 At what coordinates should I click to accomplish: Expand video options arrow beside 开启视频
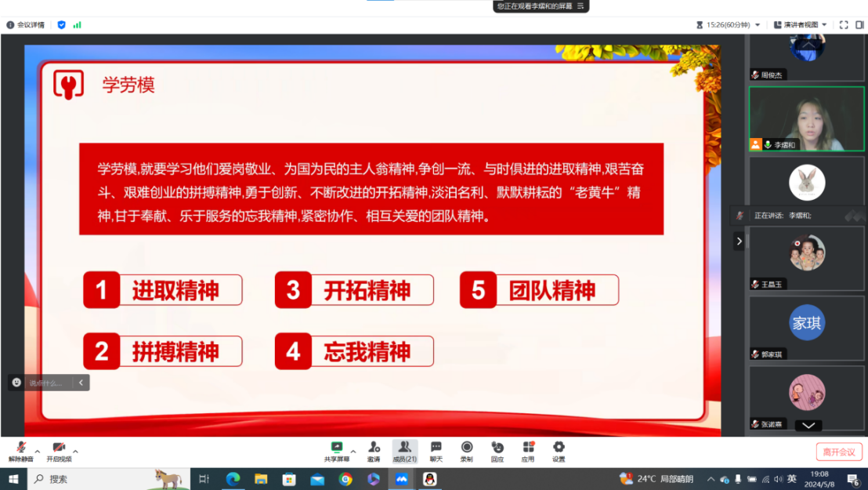(75, 452)
